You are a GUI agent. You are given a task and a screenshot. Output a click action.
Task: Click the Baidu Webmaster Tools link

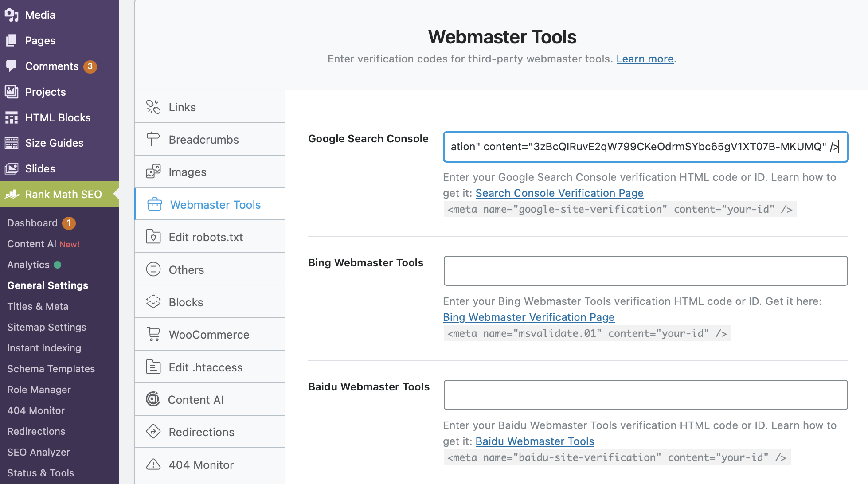click(535, 441)
